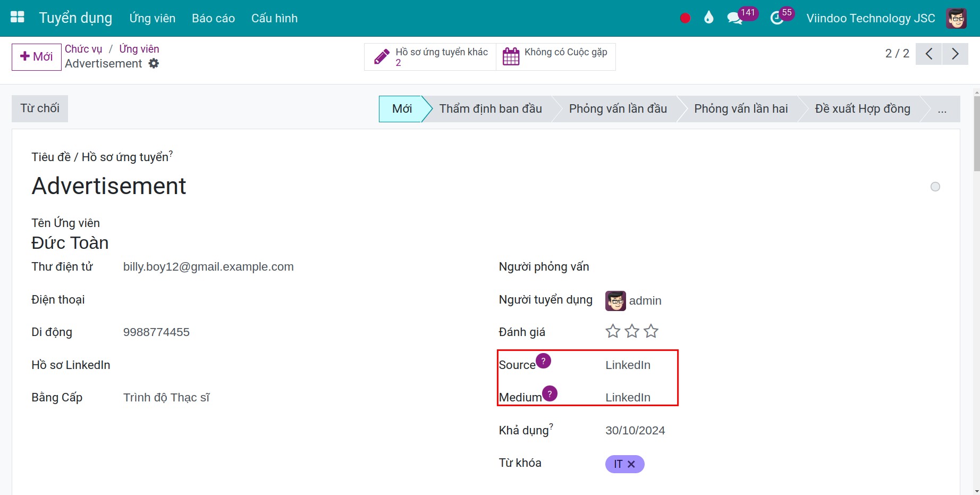Open the activities clock icon
Image resolution: width=980 pixels, height=495 pixels.
click(776, 19)
